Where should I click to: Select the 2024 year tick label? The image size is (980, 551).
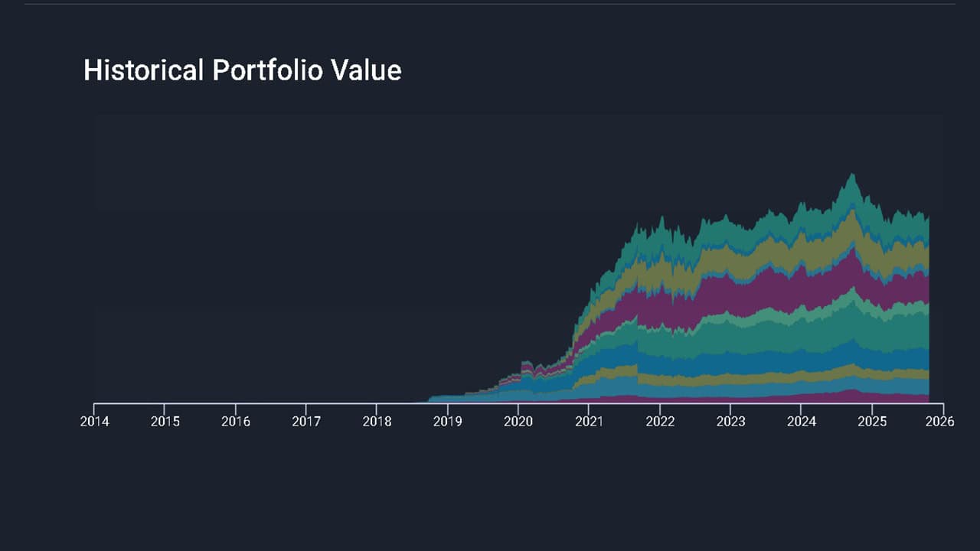(802, 422)
